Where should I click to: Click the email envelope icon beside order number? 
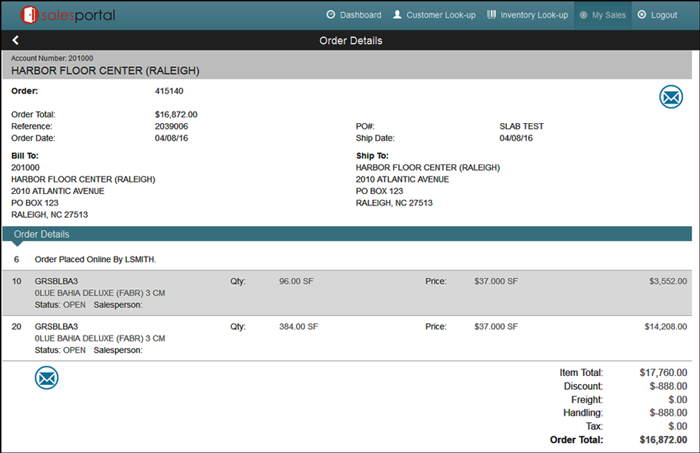(x=670, y=97)
